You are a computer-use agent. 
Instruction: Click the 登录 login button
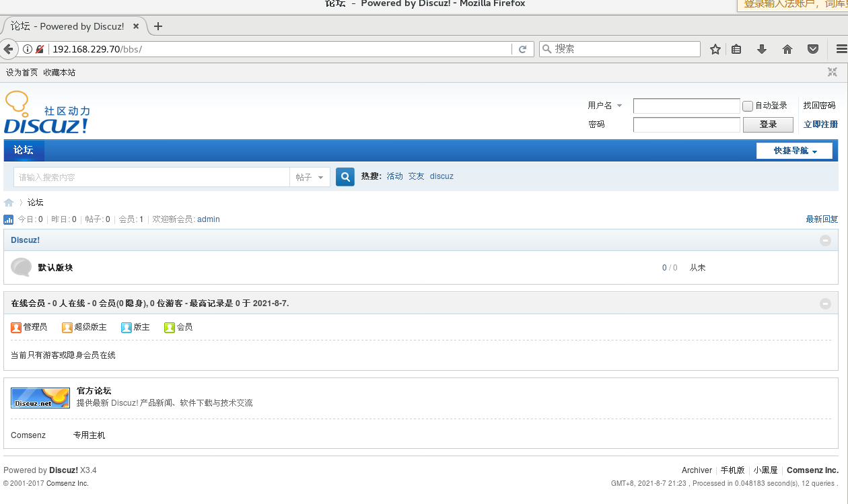coord(768,124)
